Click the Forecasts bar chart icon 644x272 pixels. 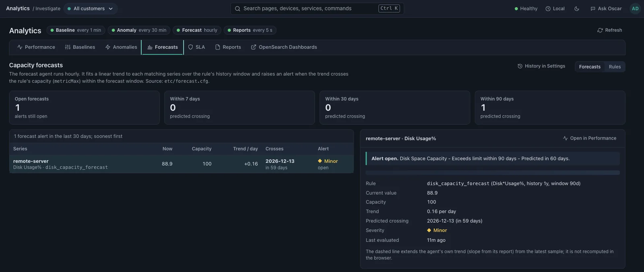point(150,47)
